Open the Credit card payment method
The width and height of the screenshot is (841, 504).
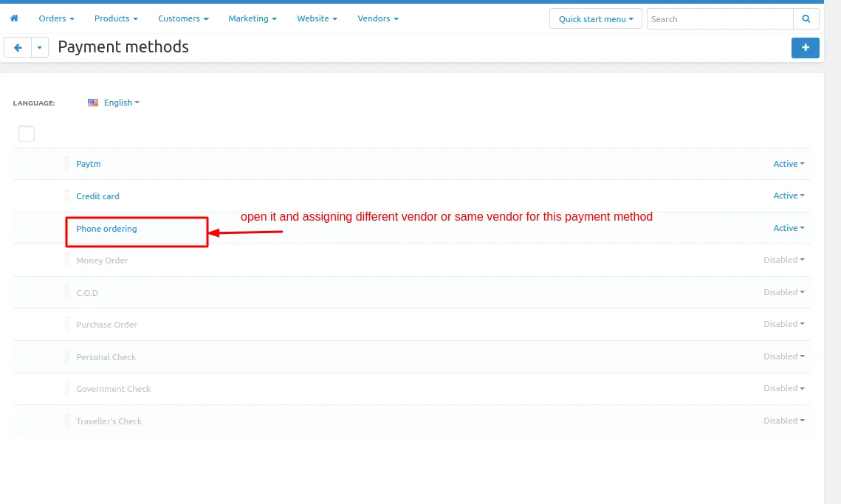(x=97, y=196)
